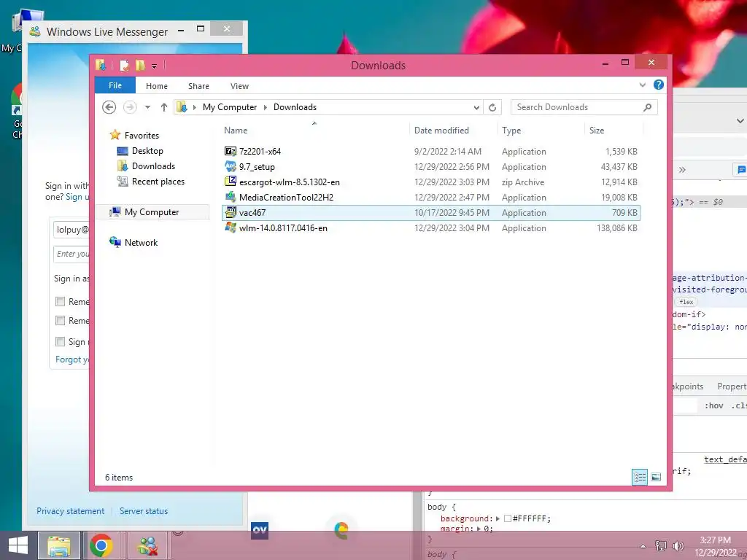
Task: Select MediaCreationTool22H2 file icon
Action: [x=230, y=197]
